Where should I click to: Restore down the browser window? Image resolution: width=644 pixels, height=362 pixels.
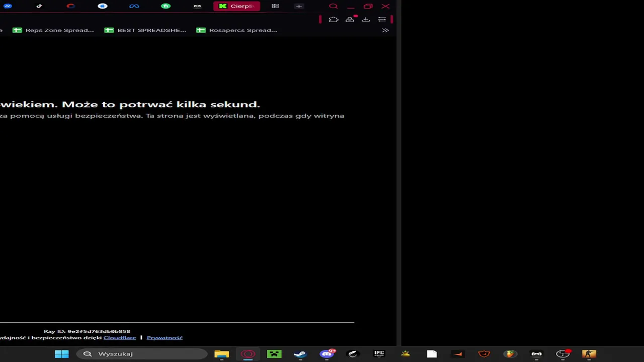point(368,6)
